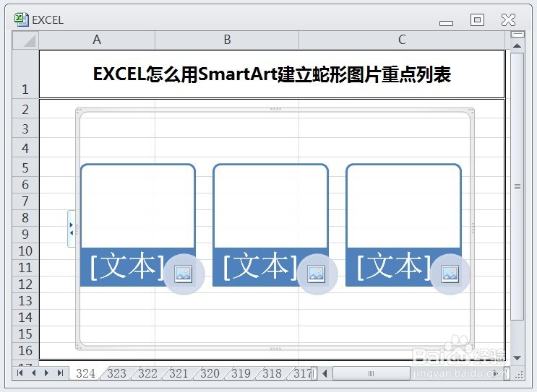The height and width of the screenshot is (392, 537).
Task: Click the title cell about SmartArt蛇形图片重点列表
Action: [x=272, y=74]
